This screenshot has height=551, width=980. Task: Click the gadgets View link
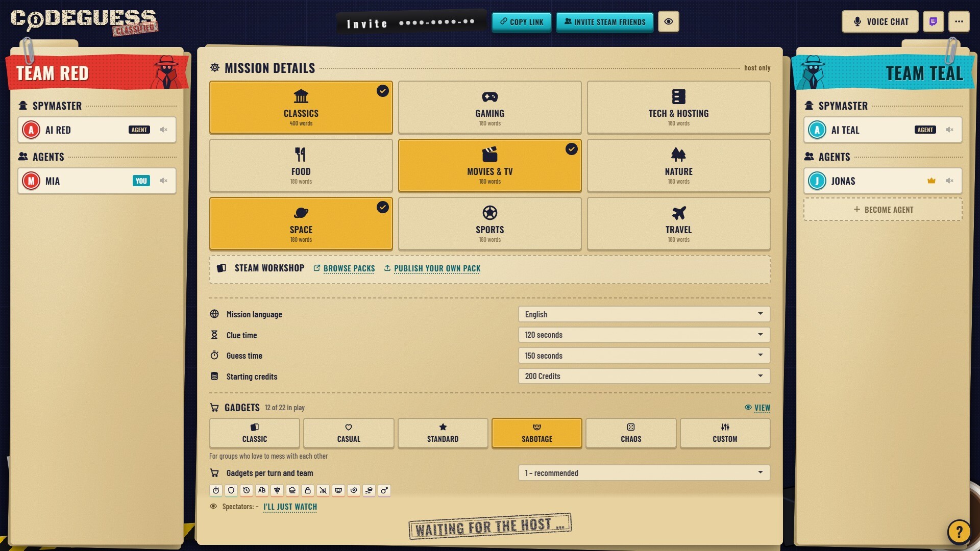(x=757, y=408)
